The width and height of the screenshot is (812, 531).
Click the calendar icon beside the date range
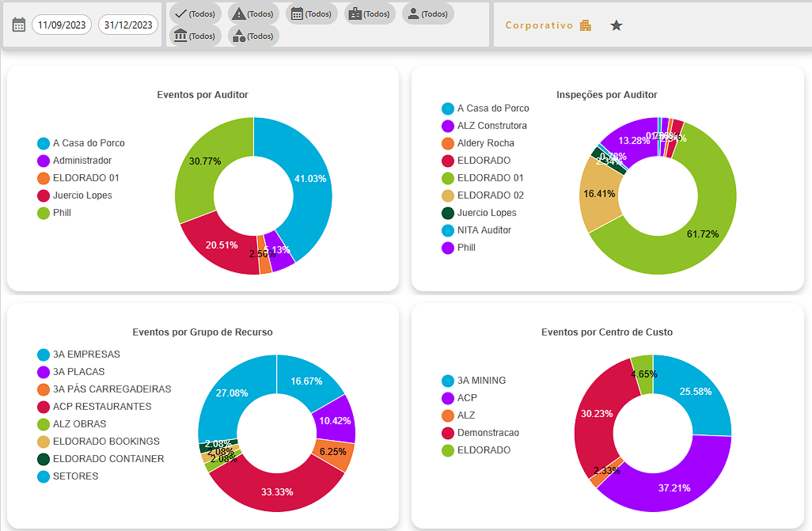[x=19, y=25]
